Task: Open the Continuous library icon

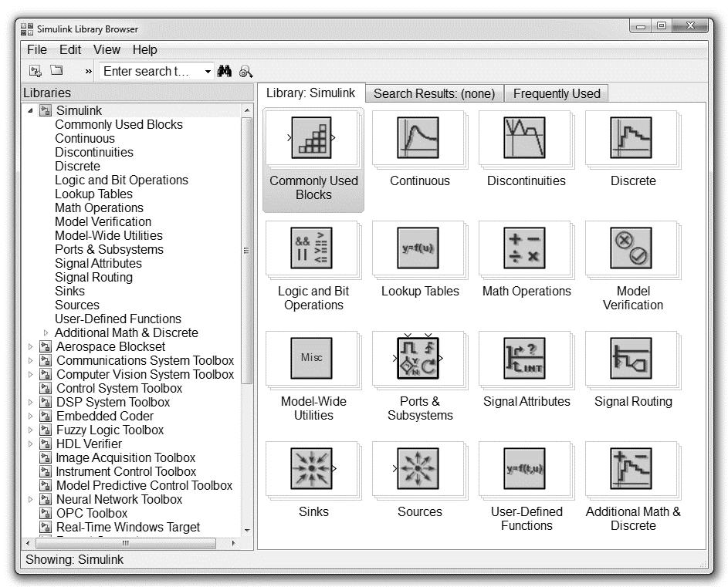Action: tap(418, 138)
